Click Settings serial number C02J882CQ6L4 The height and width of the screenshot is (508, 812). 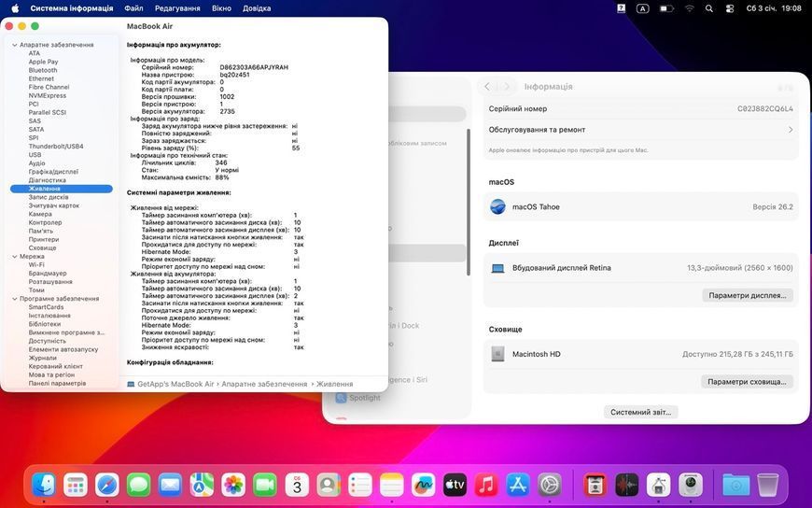[765, 109]
